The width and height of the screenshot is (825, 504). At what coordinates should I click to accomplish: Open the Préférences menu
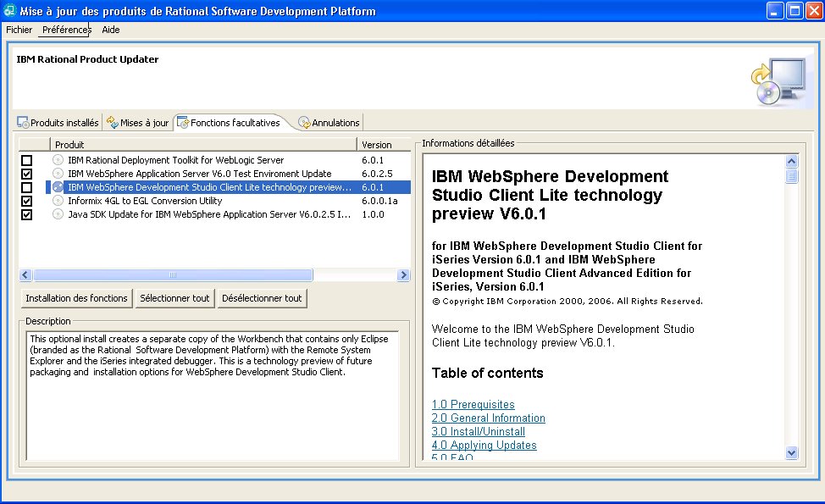[x=67, y=30]
